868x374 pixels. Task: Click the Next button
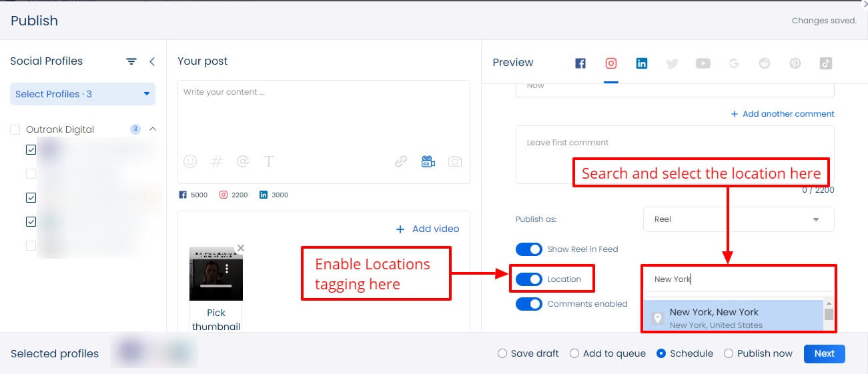pyautogui.click(x=825, y=353)
